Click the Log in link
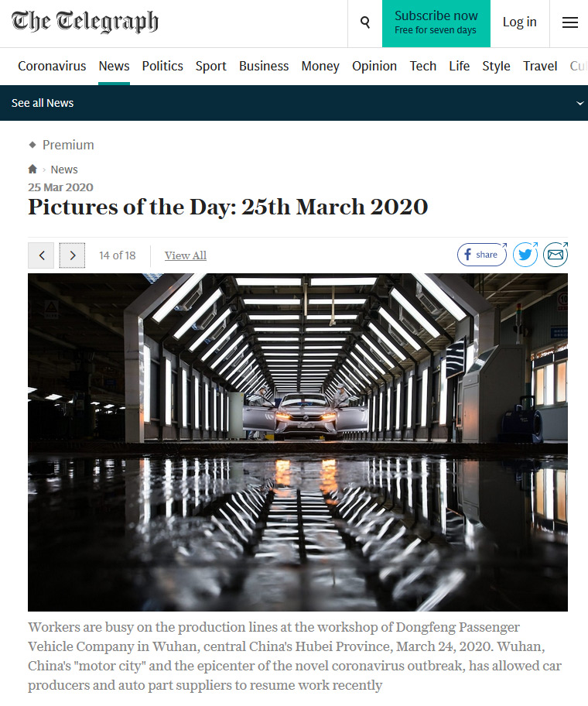 click(x=520, y=22)
